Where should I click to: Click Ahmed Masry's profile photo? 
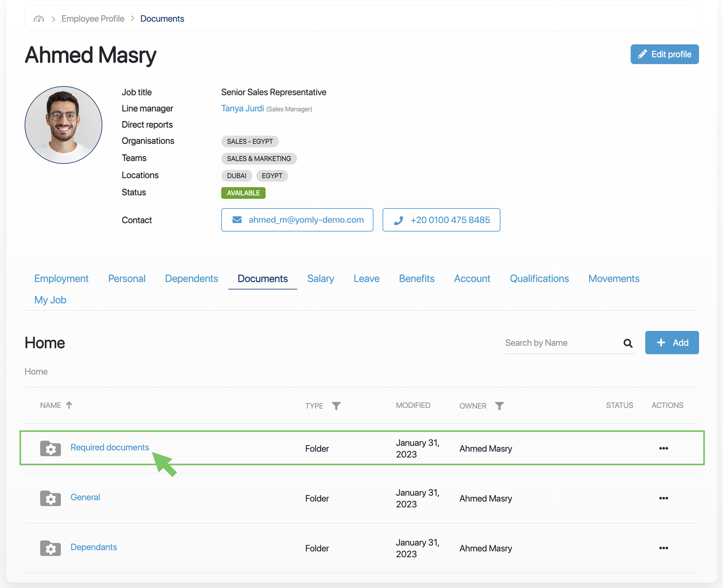tap(63, 125)
